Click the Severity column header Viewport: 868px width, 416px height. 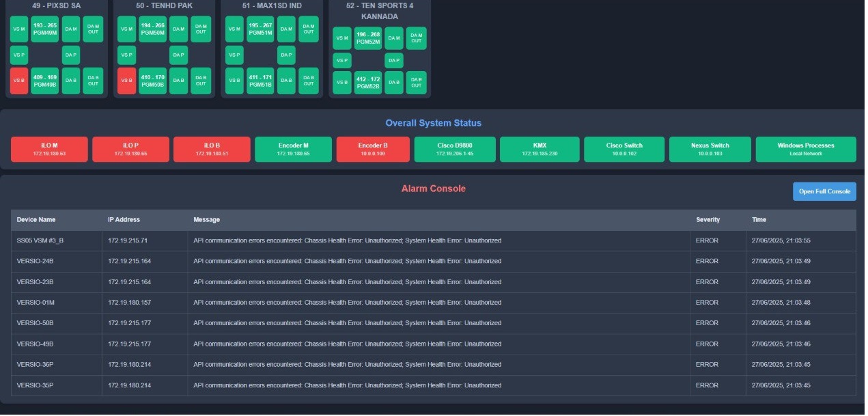point(708,220)
